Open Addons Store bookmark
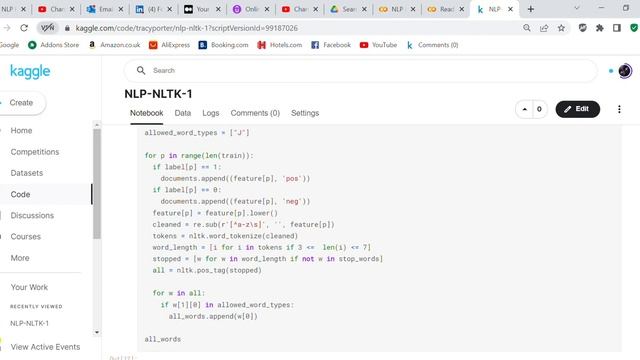 pyautogui.click(x=53, y=45)
